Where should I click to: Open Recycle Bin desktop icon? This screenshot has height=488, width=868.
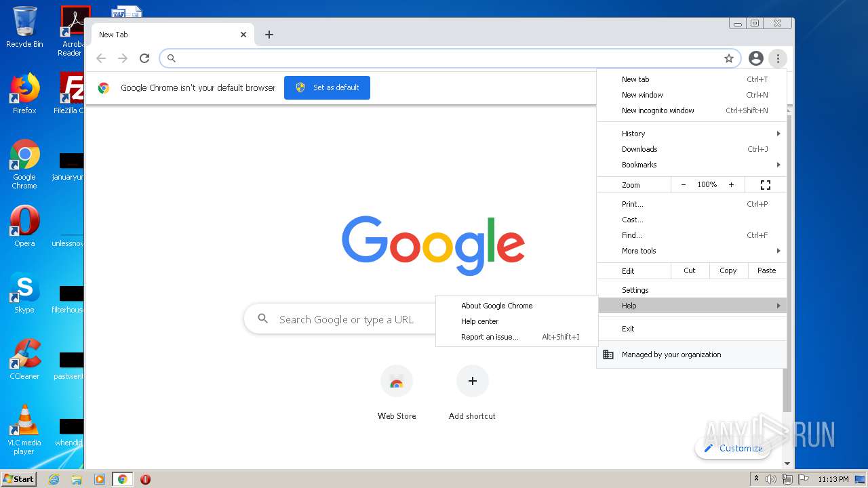pos(24,27)
